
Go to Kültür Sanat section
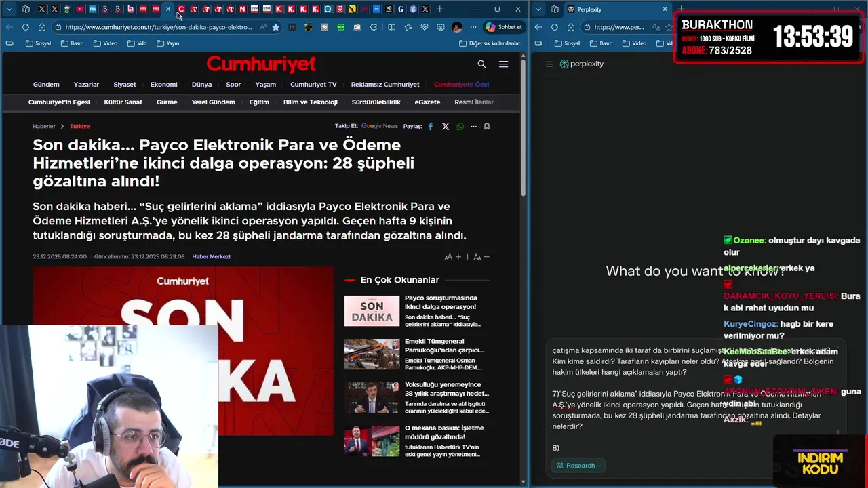pos(123,102)
